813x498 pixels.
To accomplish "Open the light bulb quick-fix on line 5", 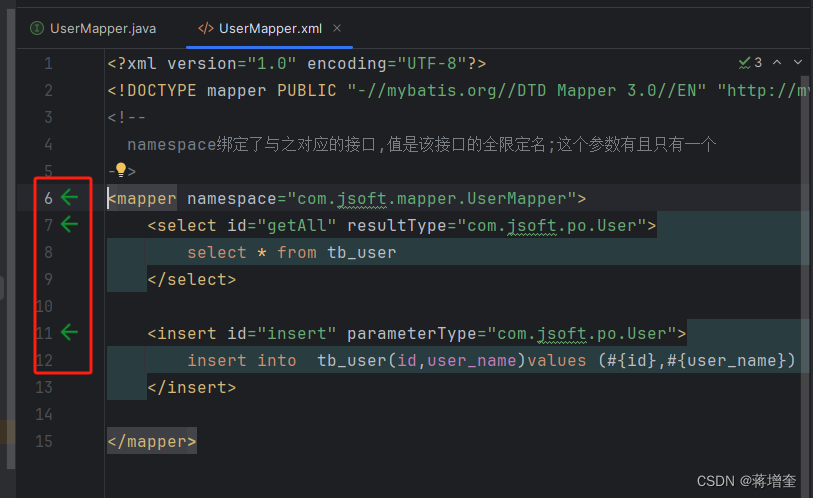I will [x=121, y=170].
